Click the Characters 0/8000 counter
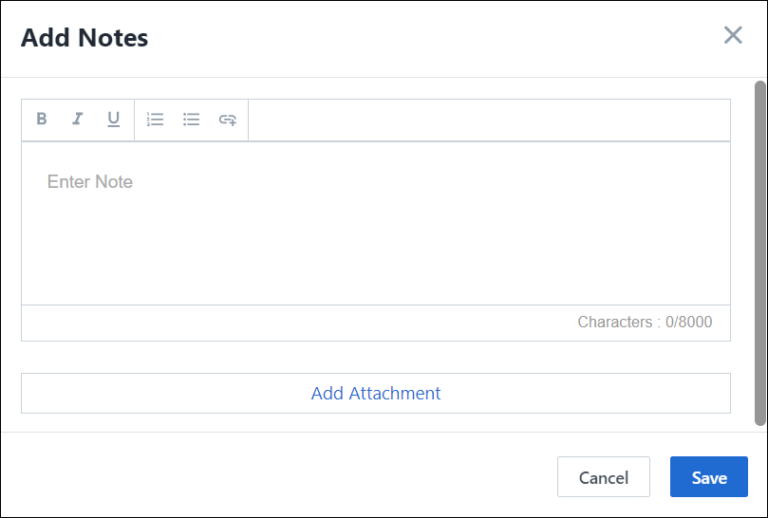The width and height of the screenshot is (768, 518). click(644, 323)
